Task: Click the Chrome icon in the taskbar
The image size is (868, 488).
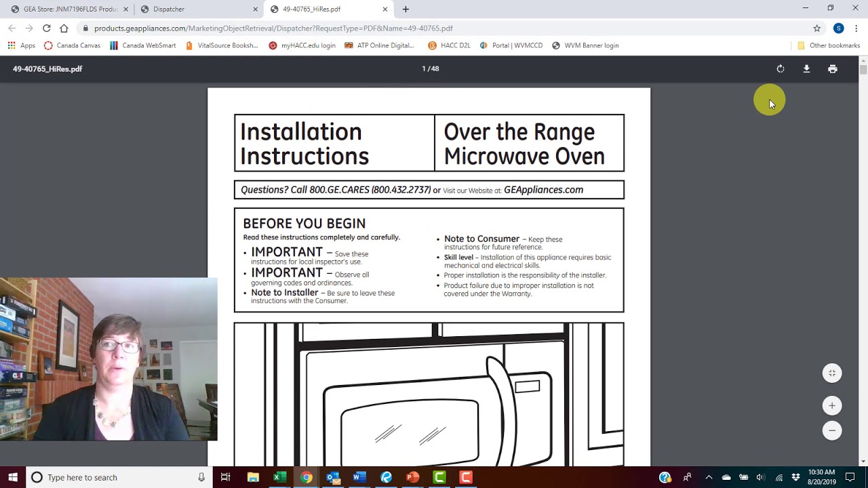Action: 307,477
